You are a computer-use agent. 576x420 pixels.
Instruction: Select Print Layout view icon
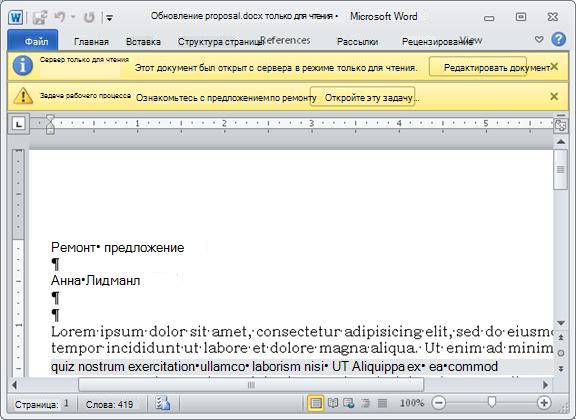(316, 403)
